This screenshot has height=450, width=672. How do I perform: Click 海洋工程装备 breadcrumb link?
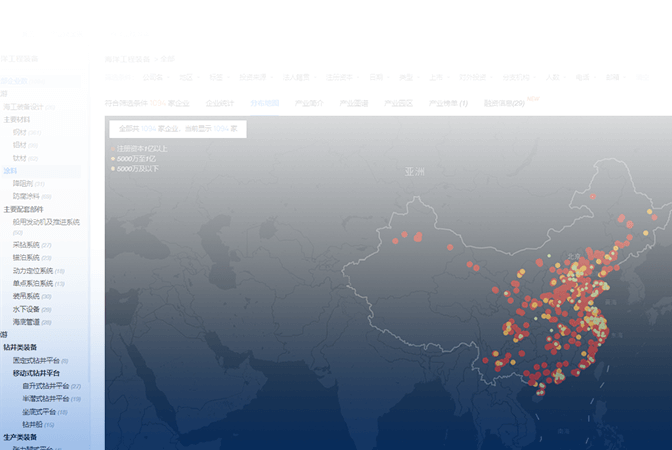point(125,59)
